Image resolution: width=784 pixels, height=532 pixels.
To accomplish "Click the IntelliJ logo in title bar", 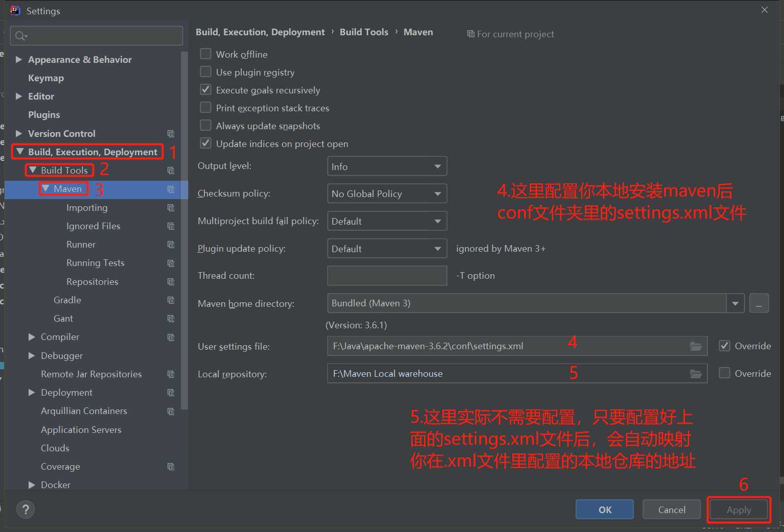I will tap(15, 11).
